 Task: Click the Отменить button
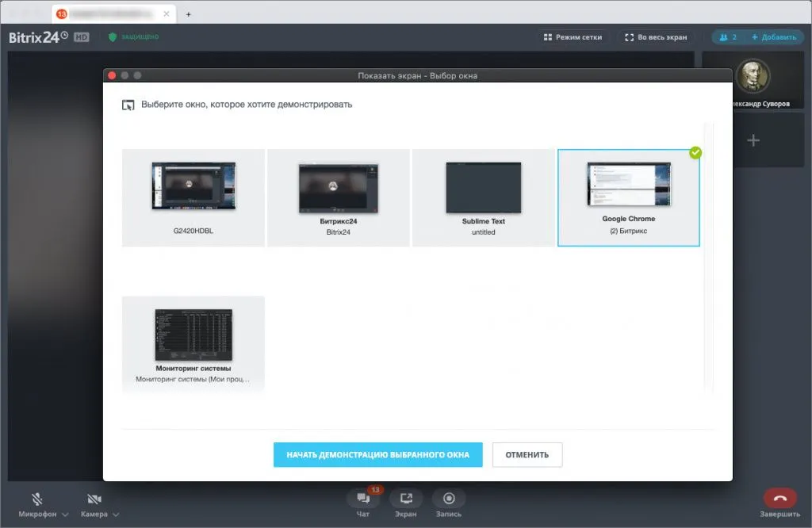pos(527,455)
